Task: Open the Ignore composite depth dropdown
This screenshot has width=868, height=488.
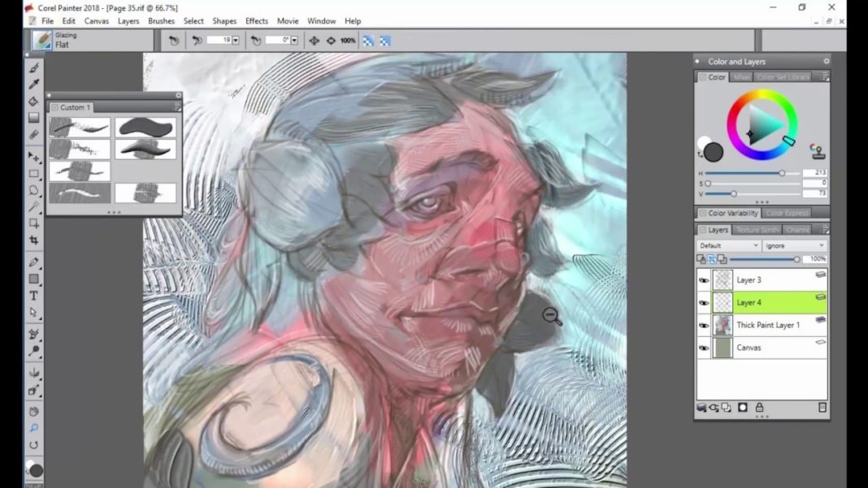Action: pos(796,244)
